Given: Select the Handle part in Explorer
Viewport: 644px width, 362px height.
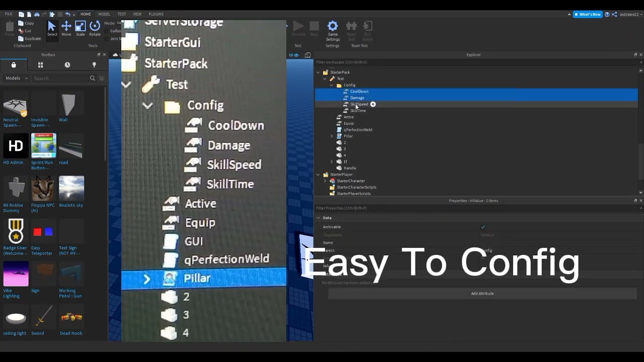Looking at the screenshot, I should [350, 168].
